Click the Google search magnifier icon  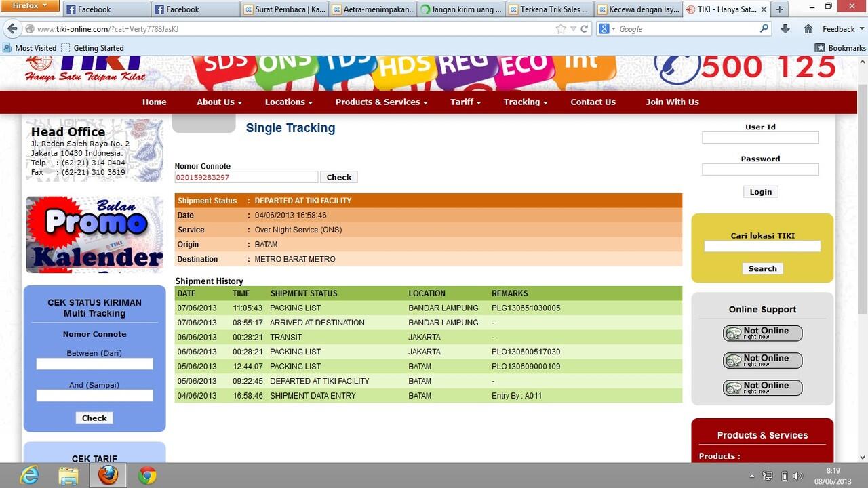click(x=764, y=28)
